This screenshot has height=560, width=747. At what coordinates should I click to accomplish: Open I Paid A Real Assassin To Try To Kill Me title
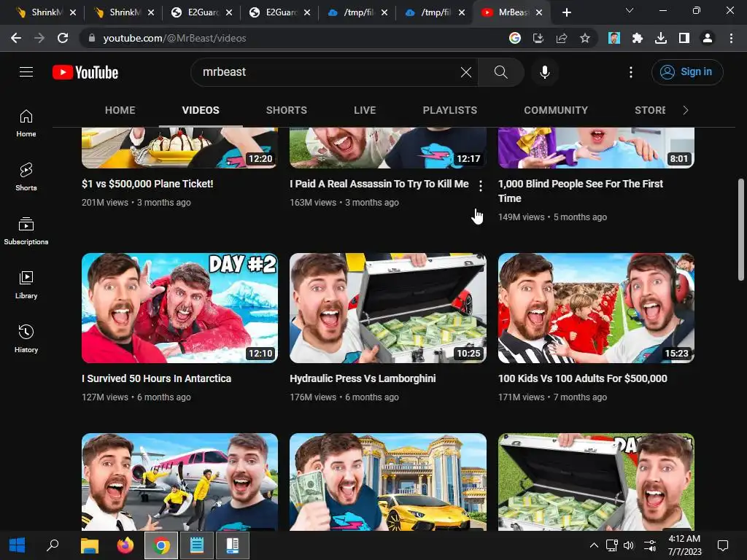point(379,184)
